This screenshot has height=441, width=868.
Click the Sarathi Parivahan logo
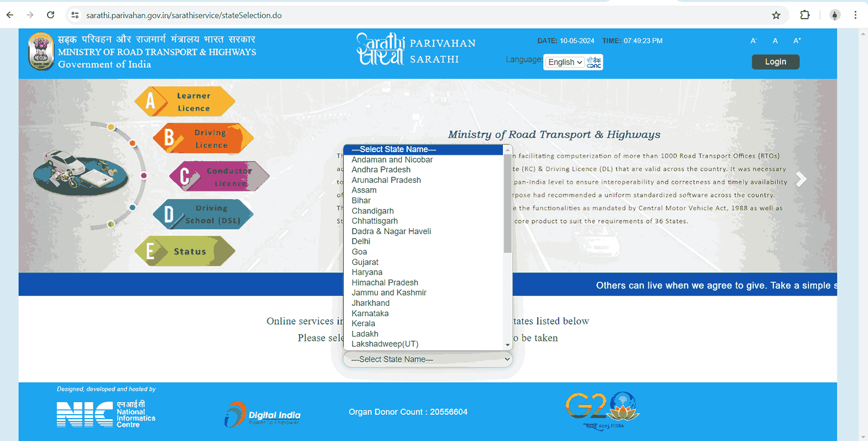coord(416,50)
